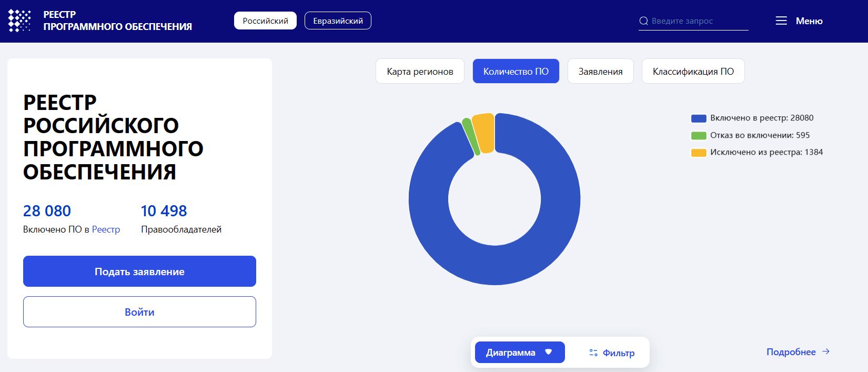Open the hamburger menu icon
The image size is (868, 372).
click(781, 21)
